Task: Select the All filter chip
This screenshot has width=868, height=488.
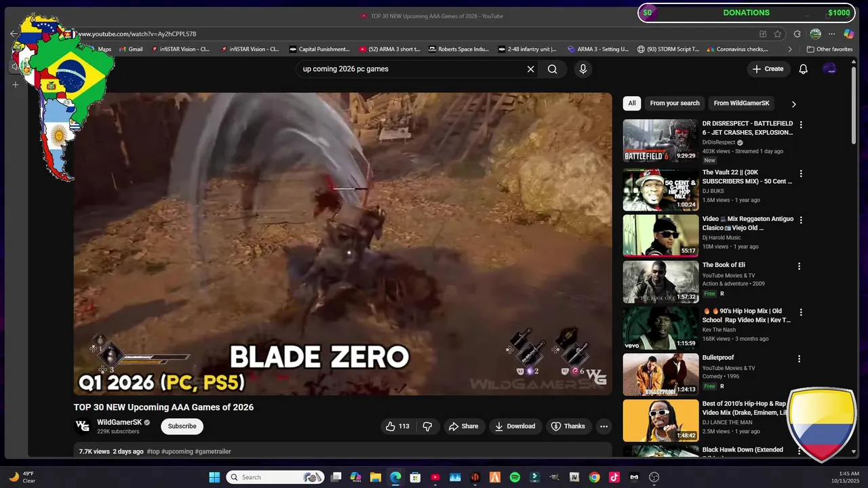Action: click(x=632, y=103)
